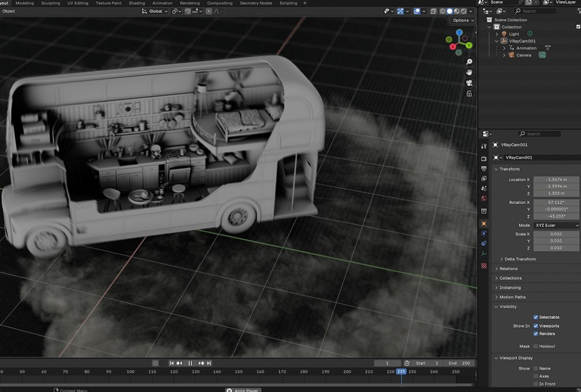Uncheck the Selectable checkbox under Visibility
581x392 pixels.
[535, 317]
